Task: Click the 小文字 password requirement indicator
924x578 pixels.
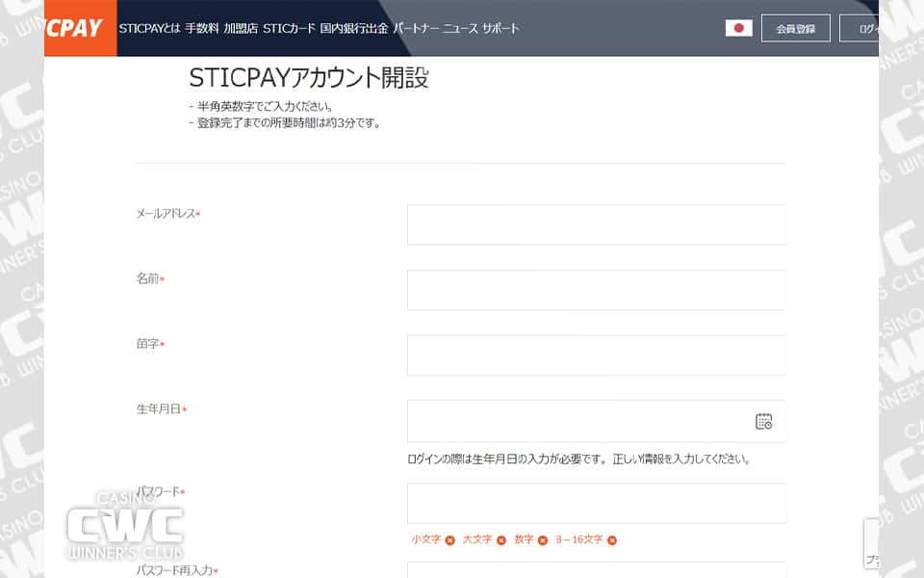Action: point(433,539)
